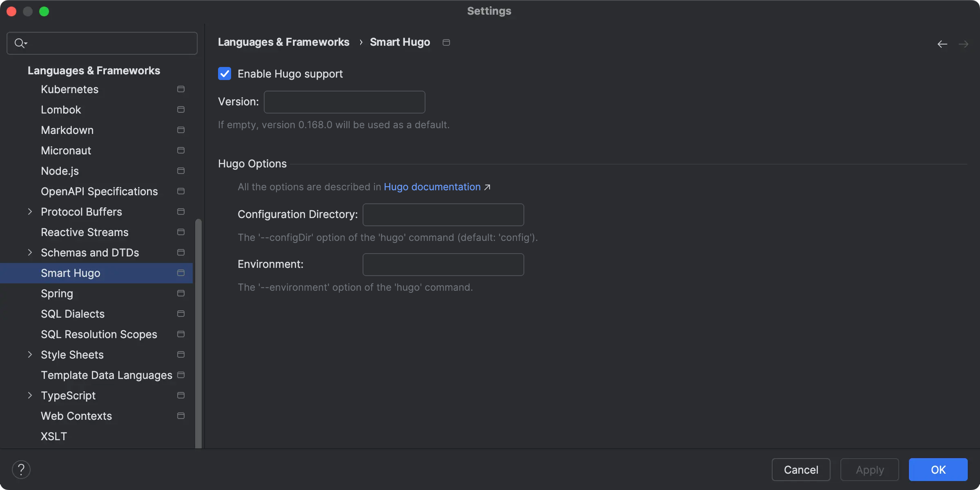Screen dimensions: 980x490
Task: Click project-level icon next to OpenAPI Specifications
Action: tap(181, 191)
